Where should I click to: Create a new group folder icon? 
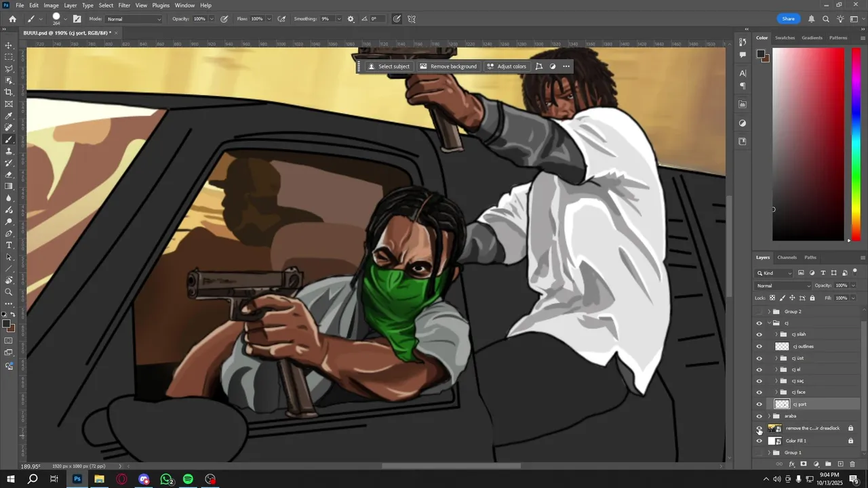[x=828, y=464]
